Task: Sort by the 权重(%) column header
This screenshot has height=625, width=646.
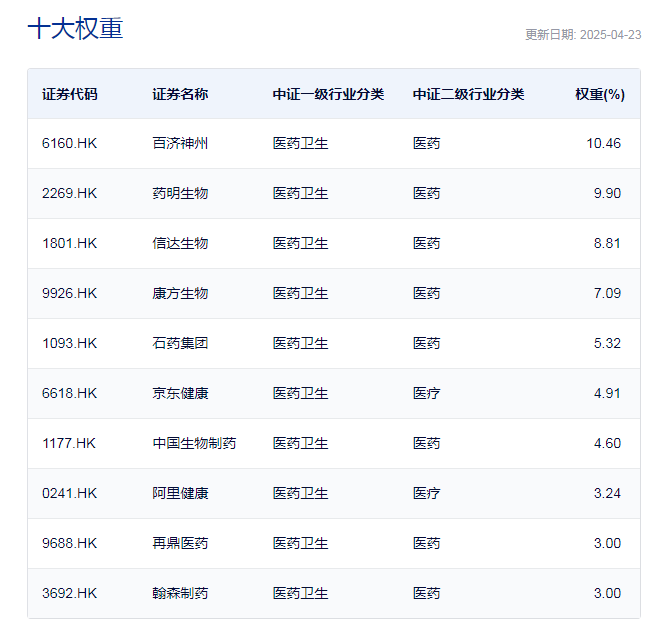Action: click(x=599, y=94)
